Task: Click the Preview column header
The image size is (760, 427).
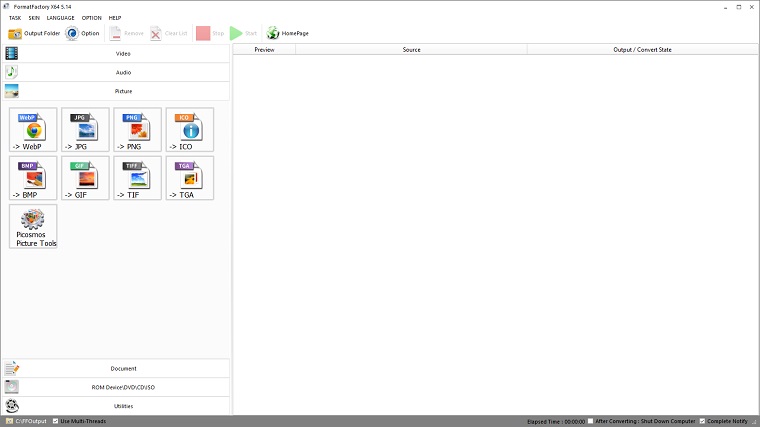Action: 265,49
